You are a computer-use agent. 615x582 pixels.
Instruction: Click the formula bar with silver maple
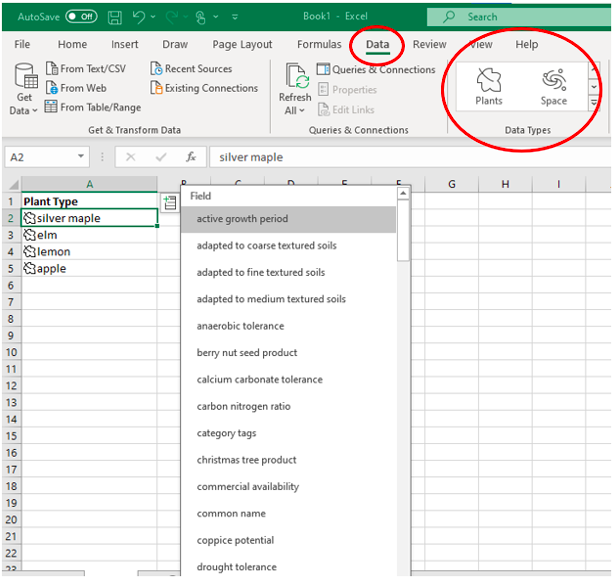coord(409,157)
